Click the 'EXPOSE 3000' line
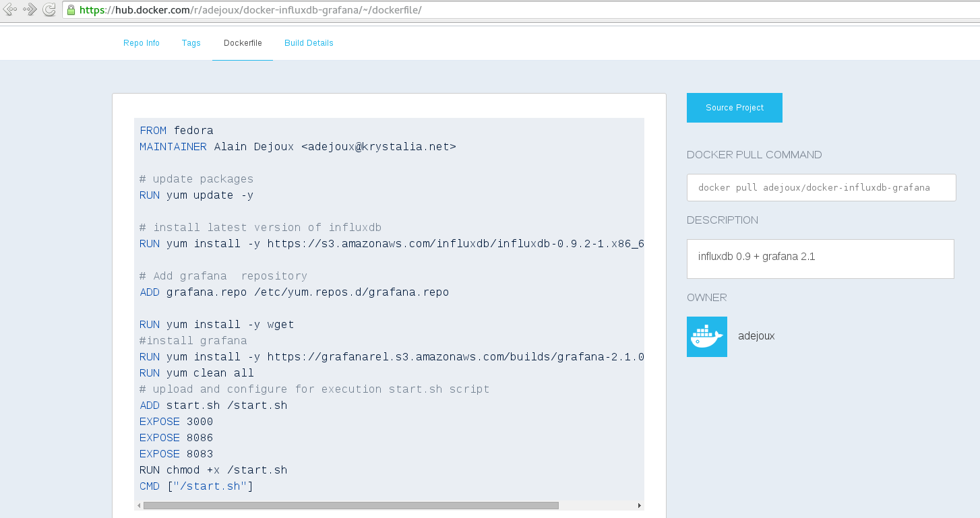The image size is (980, 518). (177, 422)
